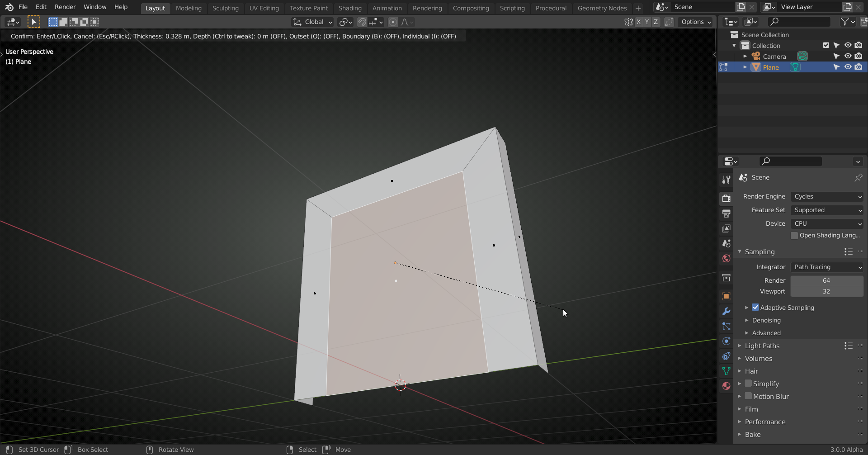
Task: Open the editor type selector in viewport header
Action: click(x=13, y=22)
